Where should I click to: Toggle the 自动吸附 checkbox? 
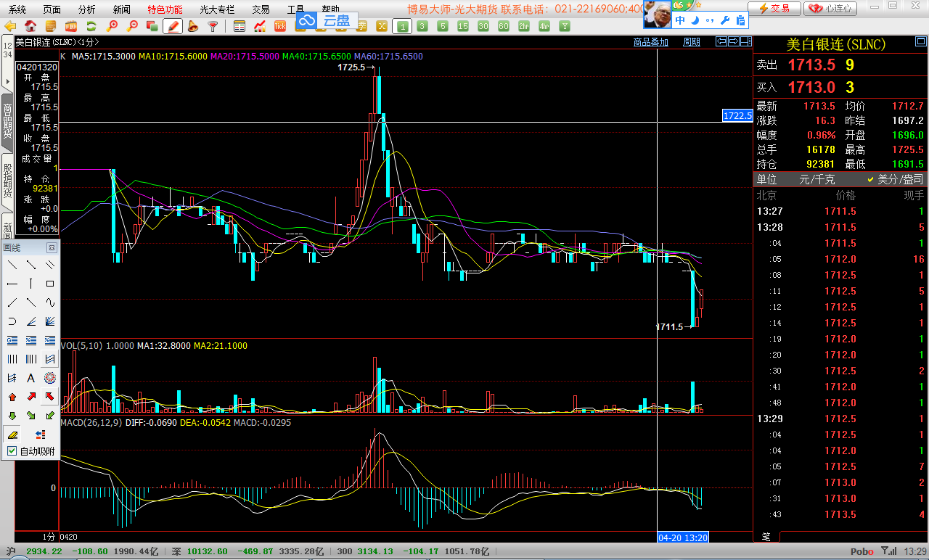pos(12,451)
